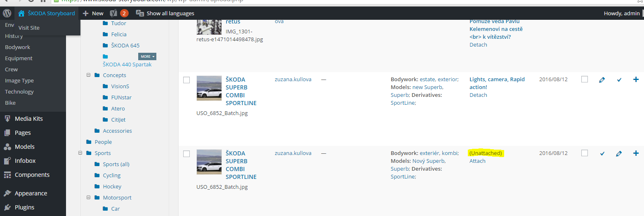Open the MORE dropdown on ŠKODA 440 Spartak
This screenshot has width=644, height=216.
(x=147, y=56)
